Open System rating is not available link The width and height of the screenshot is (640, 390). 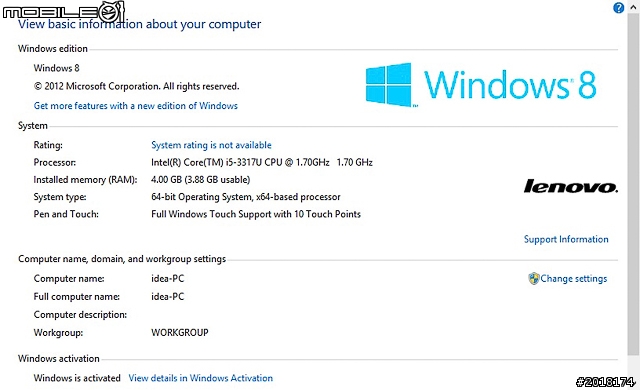(x=211, y=145)
